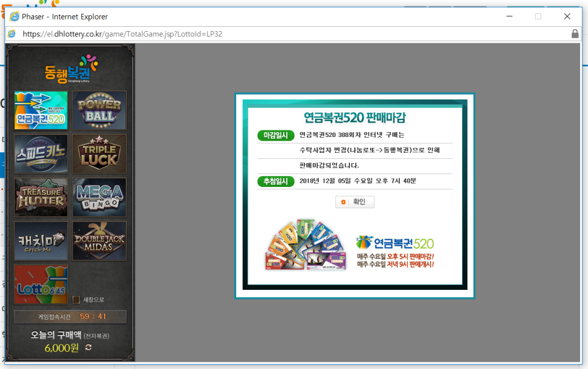Click the 동행복권 logo
Image resolution: width=588 pixels, height=369 pixels.
pyautogui.click(x=71, y=69)
